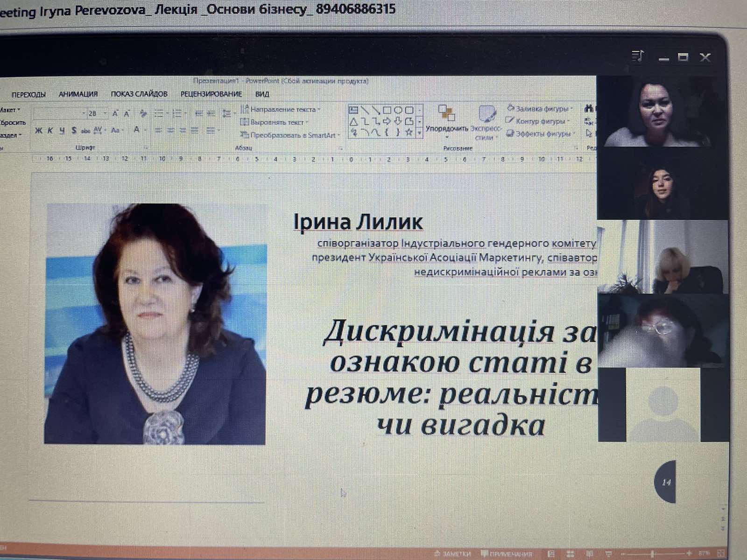The image size is (747, 560).
Task: Open the Макет dropdown
Action: [x=10, y=110]
